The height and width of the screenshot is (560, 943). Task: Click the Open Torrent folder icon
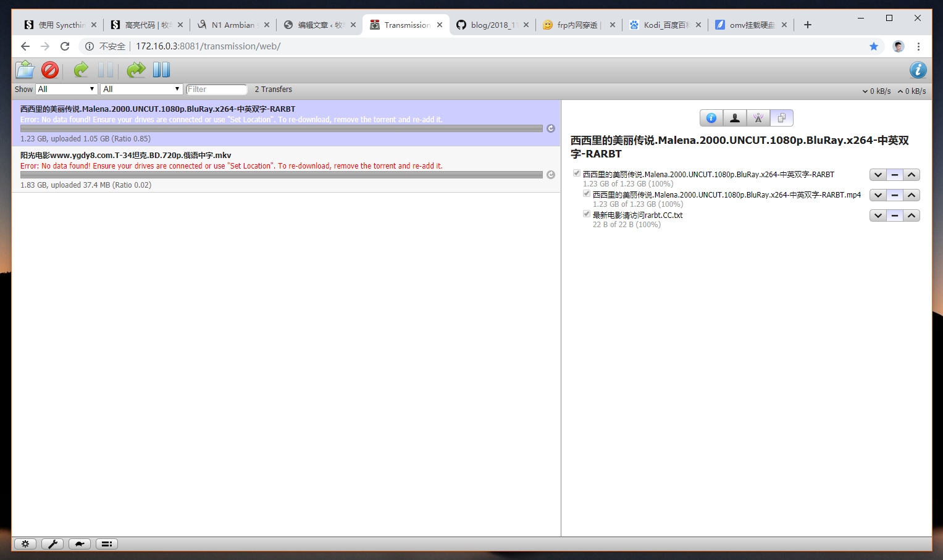coord(25,70)
